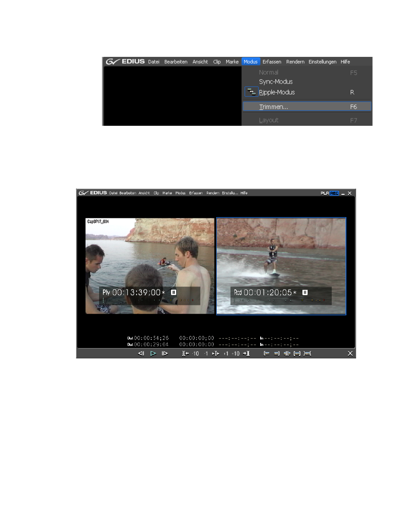This screenshot has width=411, height=532.
Task: Step to previous frame in trim window
Action: coord(141,354)
